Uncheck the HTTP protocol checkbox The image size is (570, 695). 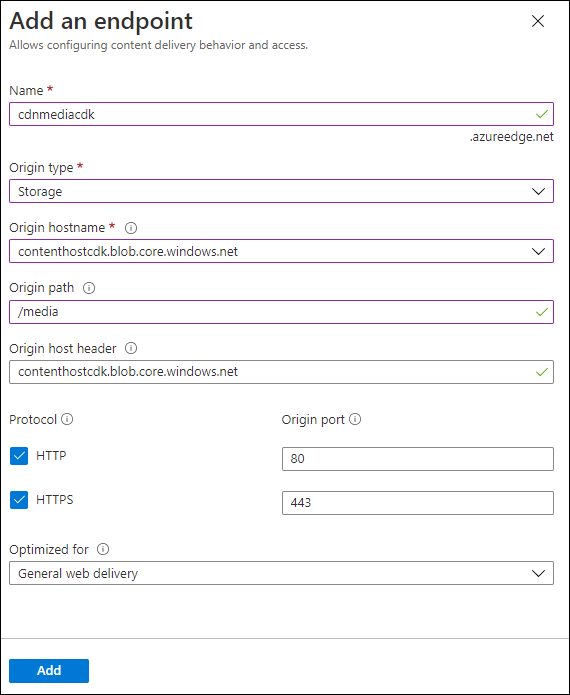tap(19, 456)
